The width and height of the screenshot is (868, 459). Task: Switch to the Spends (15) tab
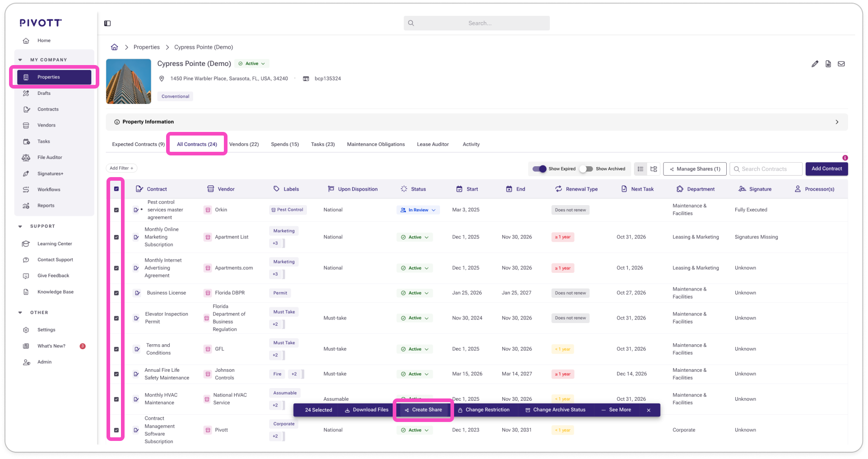[285, 145]
